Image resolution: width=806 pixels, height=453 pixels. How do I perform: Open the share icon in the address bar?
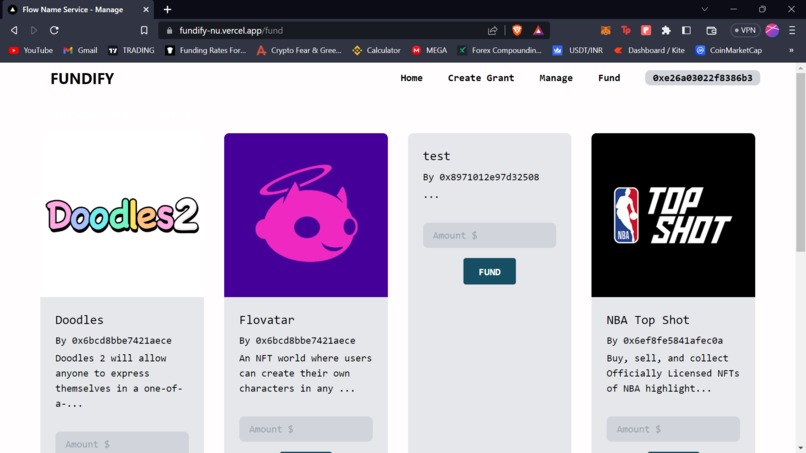492,30
